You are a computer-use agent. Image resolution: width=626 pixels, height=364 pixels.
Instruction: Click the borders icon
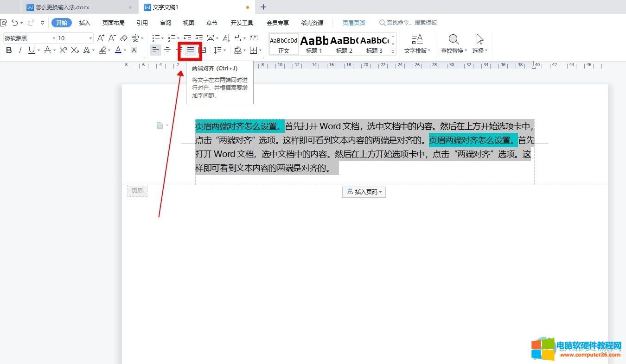[254, 50]
